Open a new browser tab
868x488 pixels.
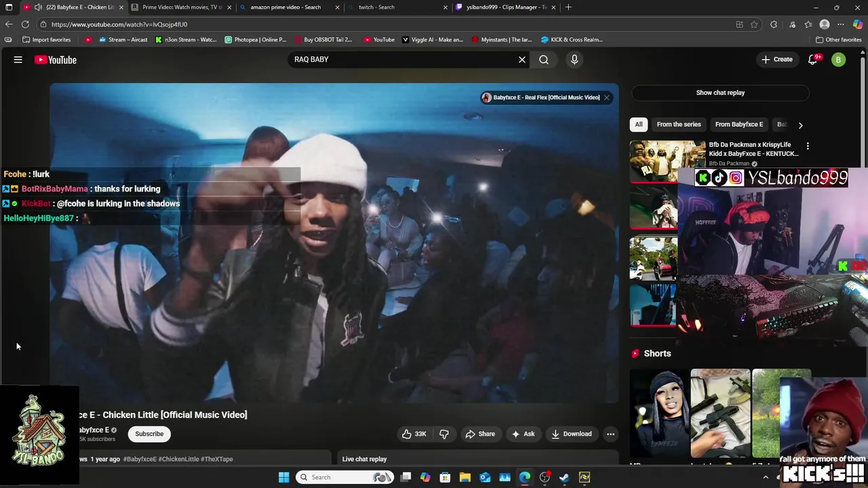[x=568, y=7]
